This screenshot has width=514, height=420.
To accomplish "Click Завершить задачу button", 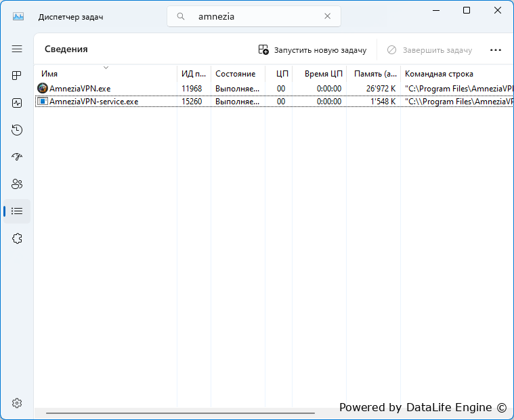I will click(429, 50).
